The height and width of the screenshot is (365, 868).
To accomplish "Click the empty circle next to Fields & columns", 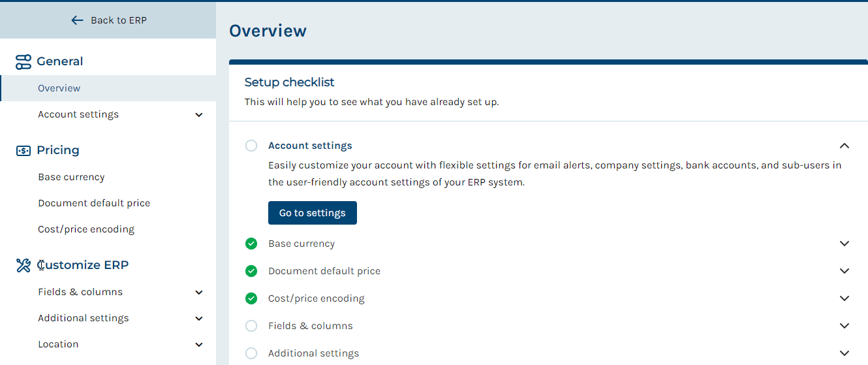I will pos(251,326).
